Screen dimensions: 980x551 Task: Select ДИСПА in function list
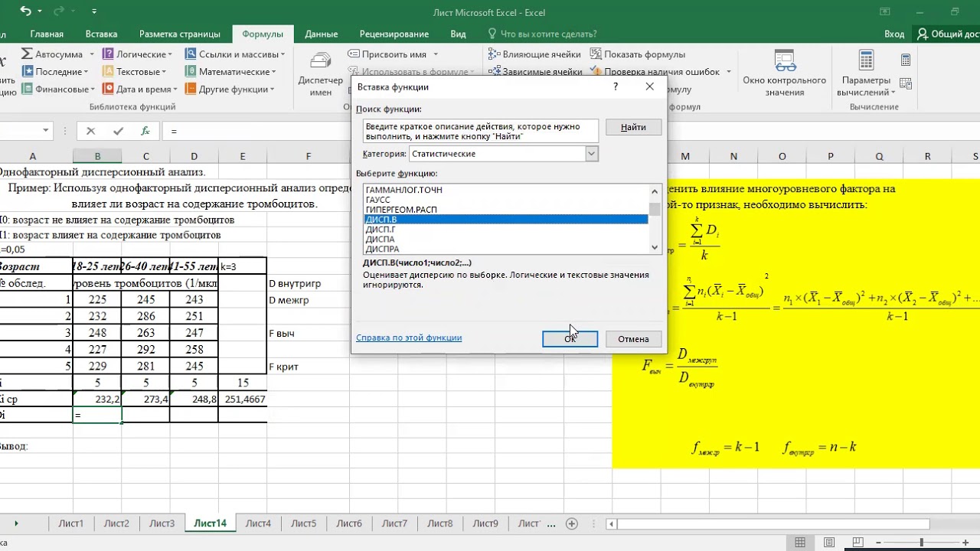506,240
